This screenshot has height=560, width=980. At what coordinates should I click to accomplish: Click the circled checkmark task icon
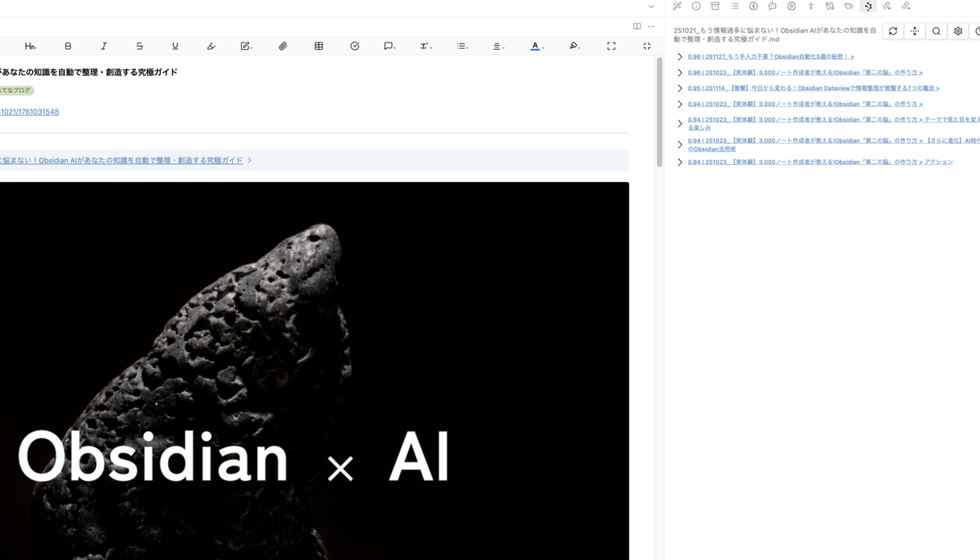pyautogui.click(x=354, y=47)
